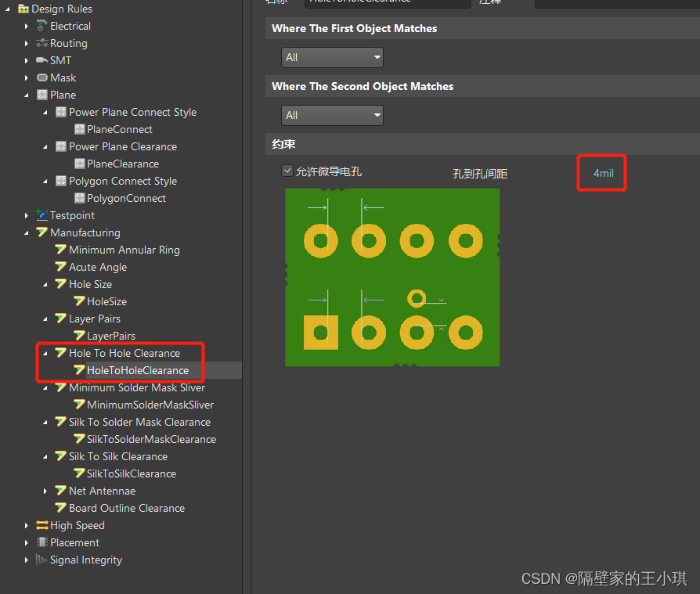The image size is (700, 594).
Task: Click the Power Plane Connect Style icon
Action: coord(61,112)
